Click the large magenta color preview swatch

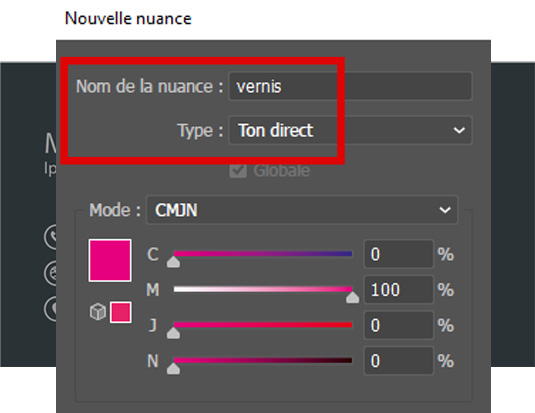tap(110, 260)
